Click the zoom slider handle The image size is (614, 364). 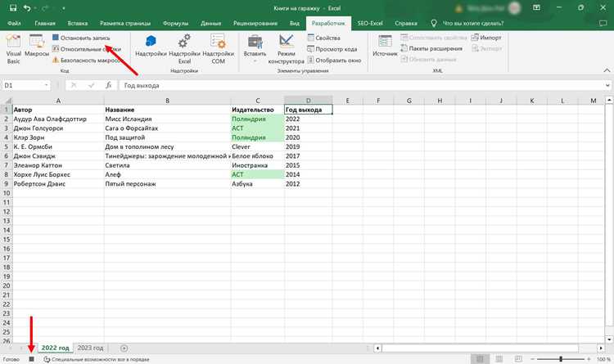point(561,359)
